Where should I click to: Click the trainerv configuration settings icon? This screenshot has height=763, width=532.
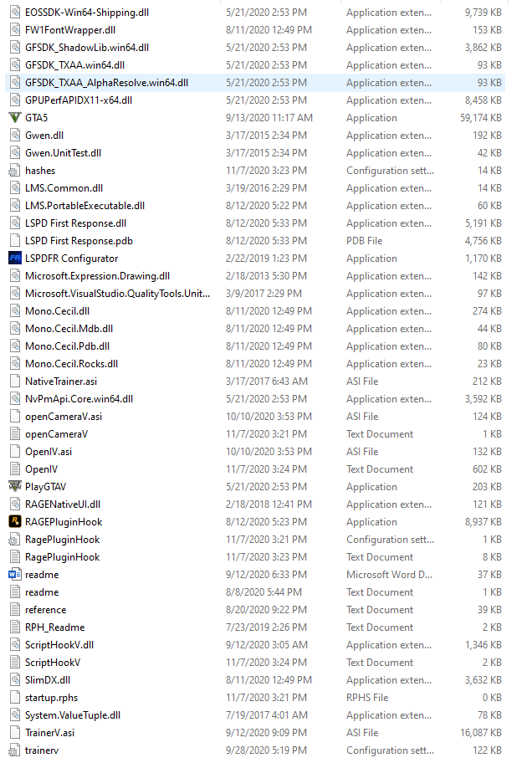(15, 750)
